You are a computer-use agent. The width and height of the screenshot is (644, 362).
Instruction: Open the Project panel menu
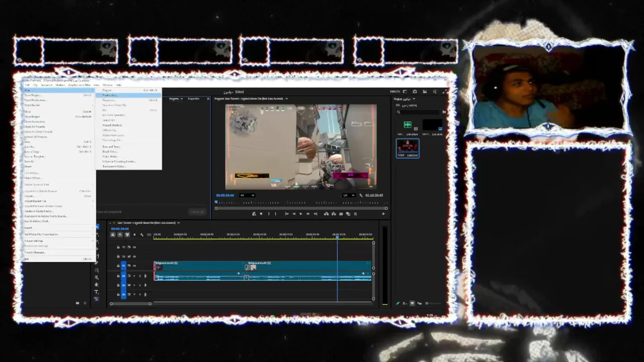tap(414, 99)
